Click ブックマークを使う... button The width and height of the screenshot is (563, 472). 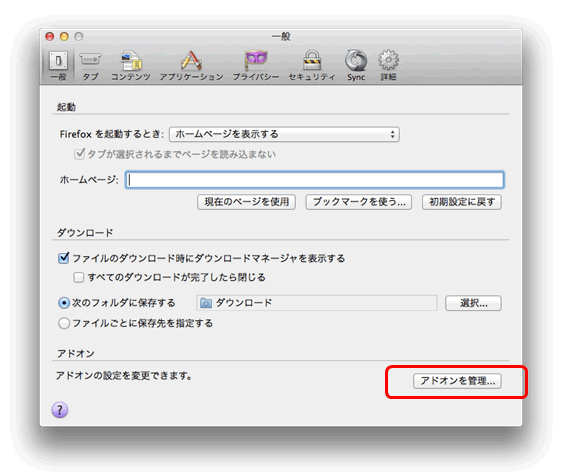click(x=359, y=202)
